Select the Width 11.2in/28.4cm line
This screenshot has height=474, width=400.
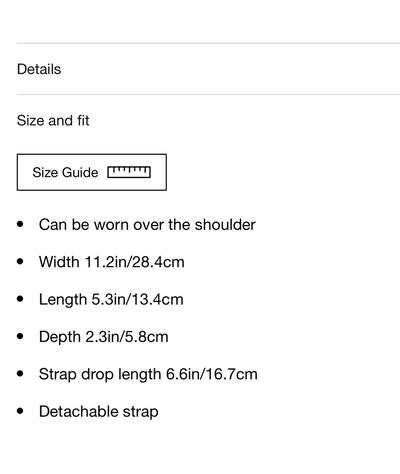(x=111, y=262)
